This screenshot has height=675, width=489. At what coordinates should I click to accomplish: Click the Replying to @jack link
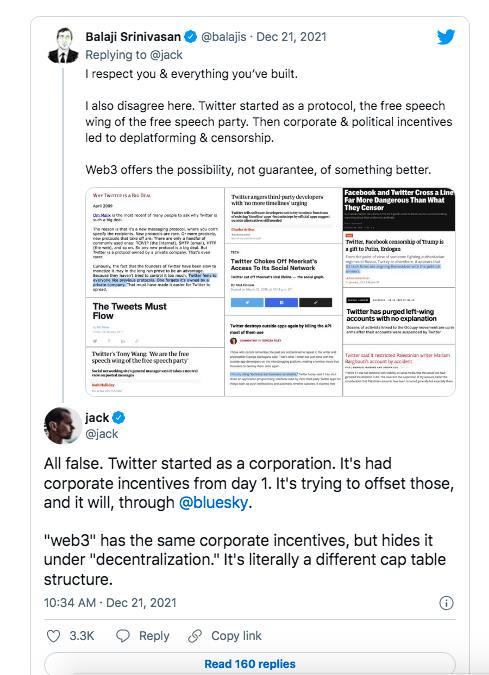click(x=134, y=55)
